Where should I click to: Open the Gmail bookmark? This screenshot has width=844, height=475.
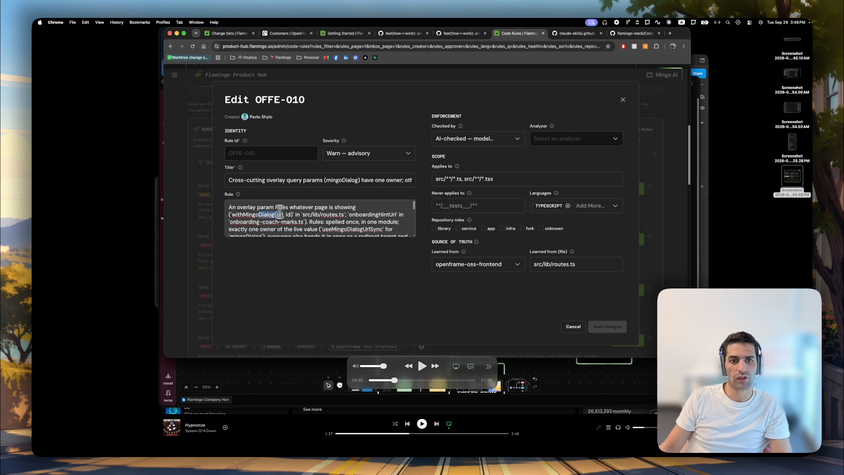[326, 58]
